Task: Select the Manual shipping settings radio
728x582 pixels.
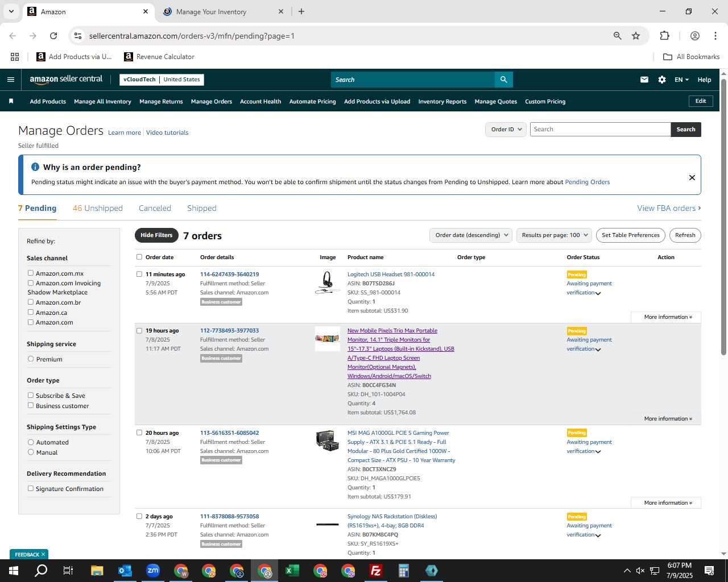Action: point(31,452)
